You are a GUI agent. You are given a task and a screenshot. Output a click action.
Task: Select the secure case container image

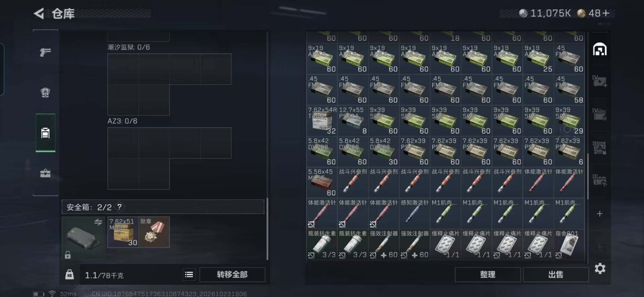coord(83,238)
